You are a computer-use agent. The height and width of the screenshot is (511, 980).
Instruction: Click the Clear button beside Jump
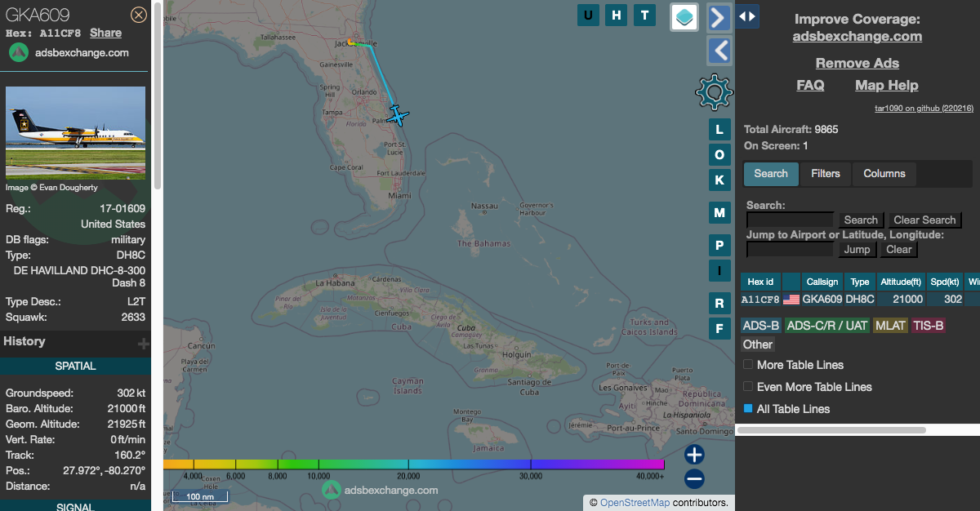click(x=898, y=250)
